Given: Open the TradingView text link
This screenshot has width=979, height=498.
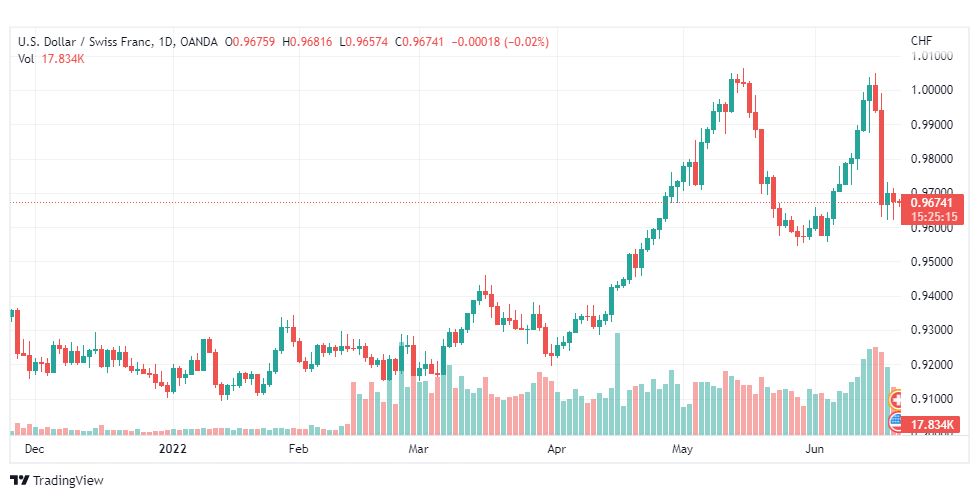Looking at the screenshot, I should tap(68, 481).
